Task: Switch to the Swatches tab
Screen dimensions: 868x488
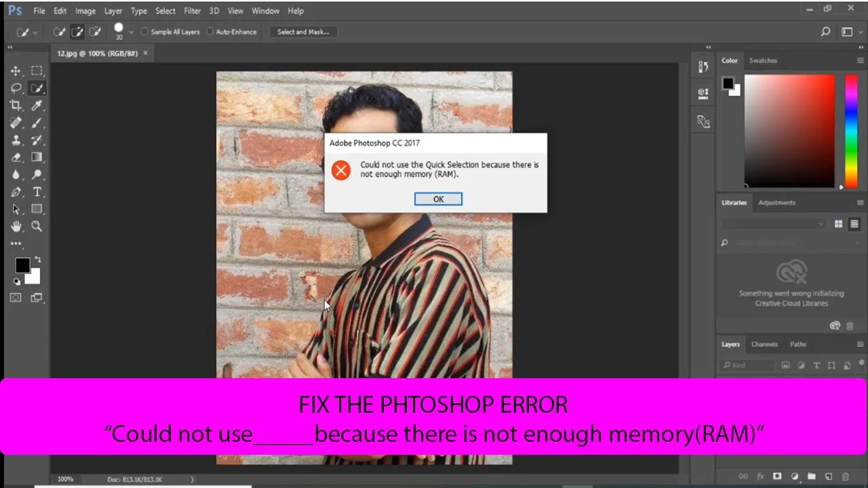Action: click(x=763, y=60)
